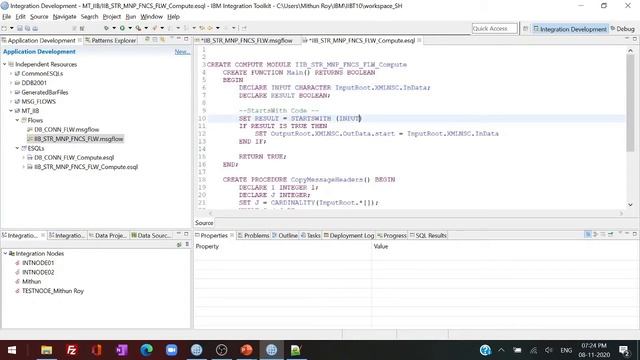Open the Navigate menu

click(64, 17)
